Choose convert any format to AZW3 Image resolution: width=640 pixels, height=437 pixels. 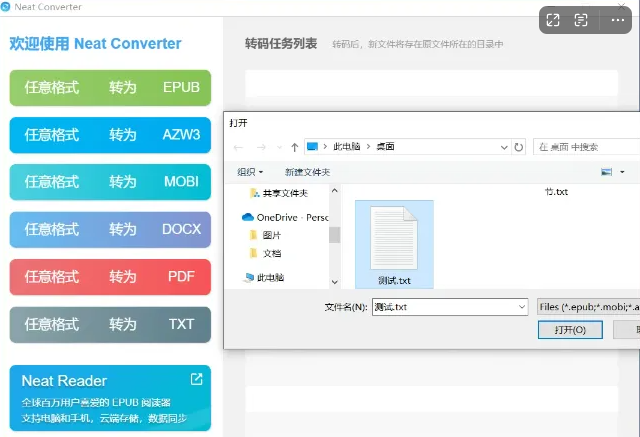[110, 135]
